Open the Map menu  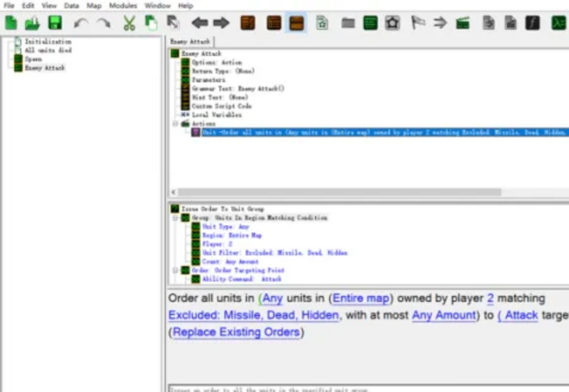click(x=94, y=5)
